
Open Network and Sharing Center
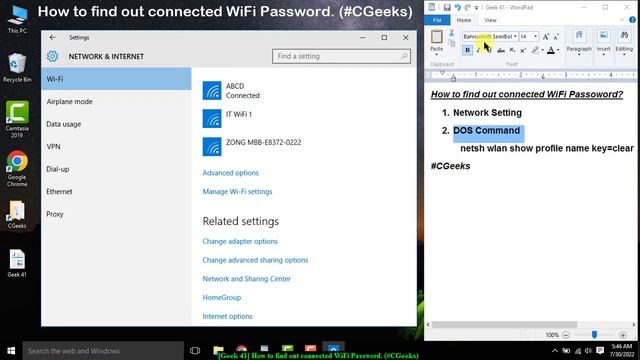(247, 279)
